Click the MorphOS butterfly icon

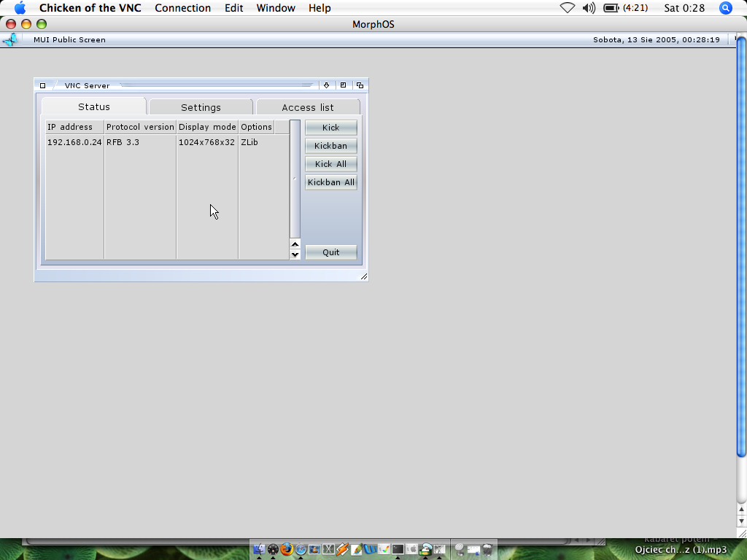(10, 39)
